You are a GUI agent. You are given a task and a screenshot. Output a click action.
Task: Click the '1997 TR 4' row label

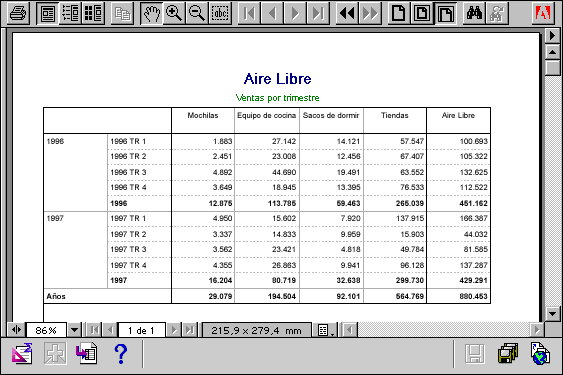point(128,265)
